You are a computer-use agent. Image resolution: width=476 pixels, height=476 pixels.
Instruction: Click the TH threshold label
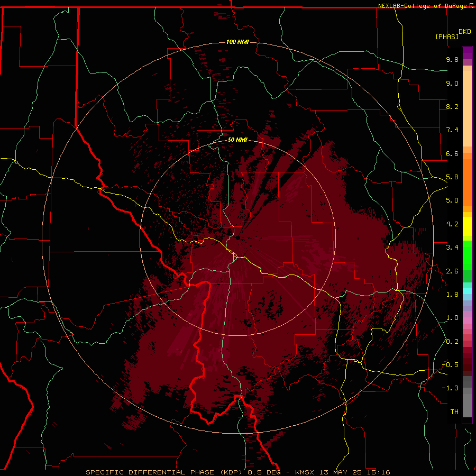tap(454, 412)
